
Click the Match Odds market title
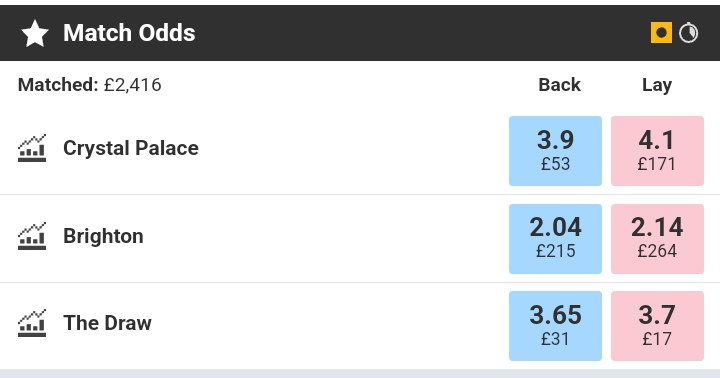(129, 33)
